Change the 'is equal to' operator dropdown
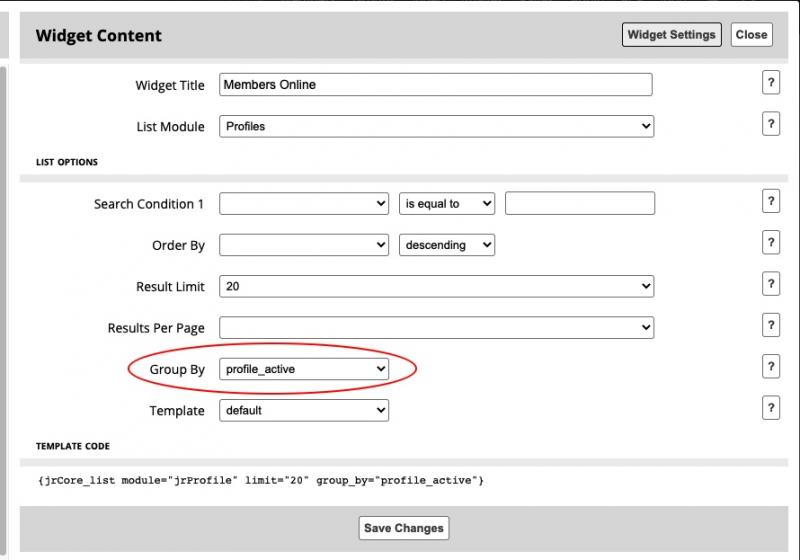The width and height of the screenshot is (800, 560). (447, 204)
